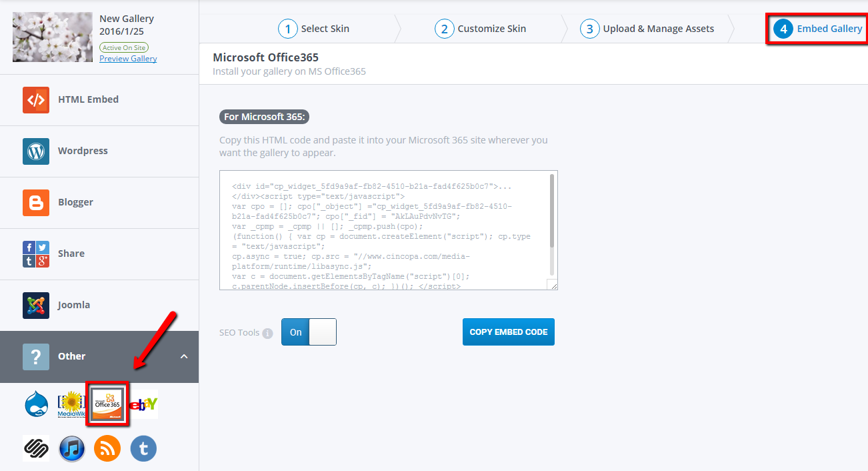Click the Active On Site badge

point(124,47)
